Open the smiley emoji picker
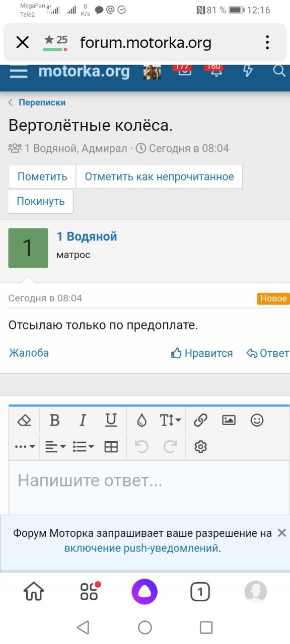 pos(257,420)
